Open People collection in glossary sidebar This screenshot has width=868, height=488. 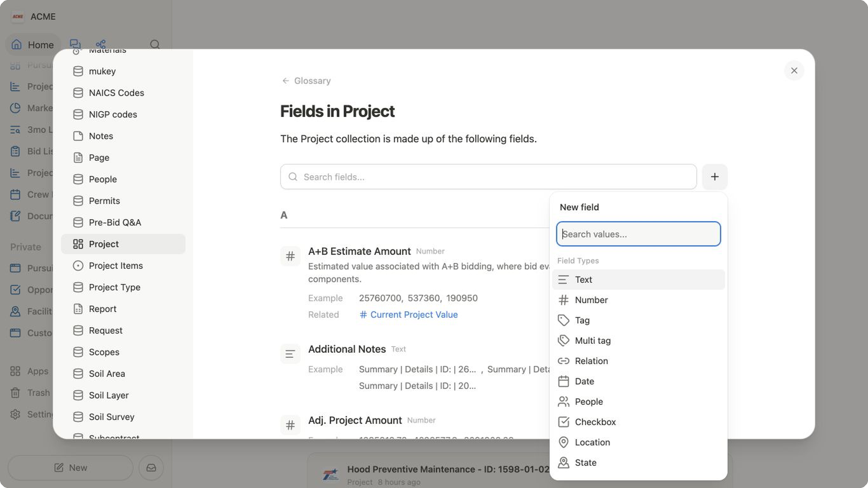(x=123, y=179)
